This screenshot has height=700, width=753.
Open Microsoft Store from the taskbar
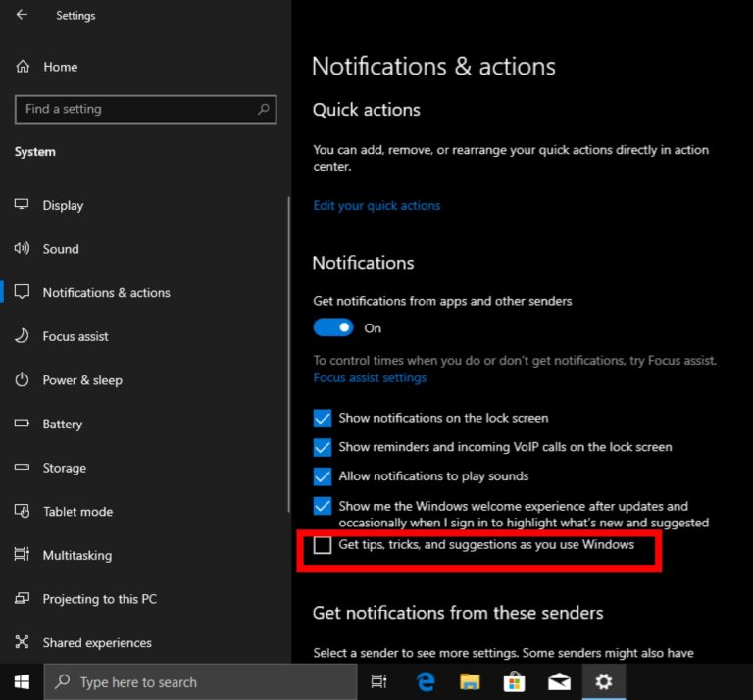[514, 681]
